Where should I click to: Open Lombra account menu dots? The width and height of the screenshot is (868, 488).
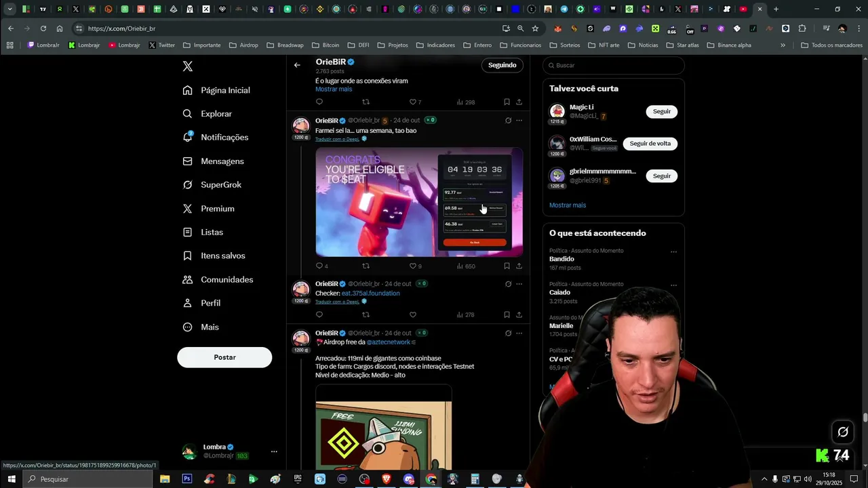274,451
